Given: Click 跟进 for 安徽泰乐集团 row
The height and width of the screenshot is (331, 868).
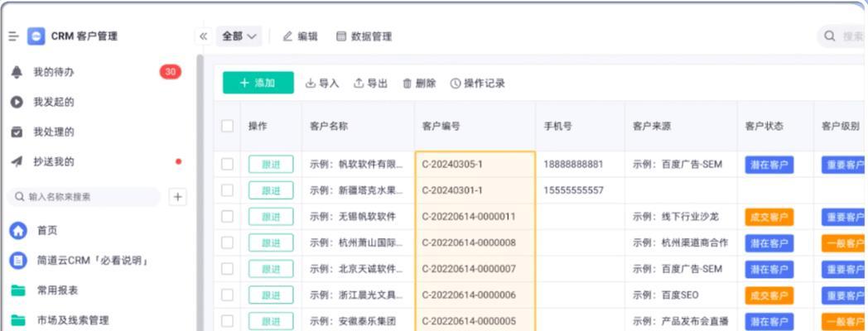Looking at the screenshot, I should pos(271,321).
